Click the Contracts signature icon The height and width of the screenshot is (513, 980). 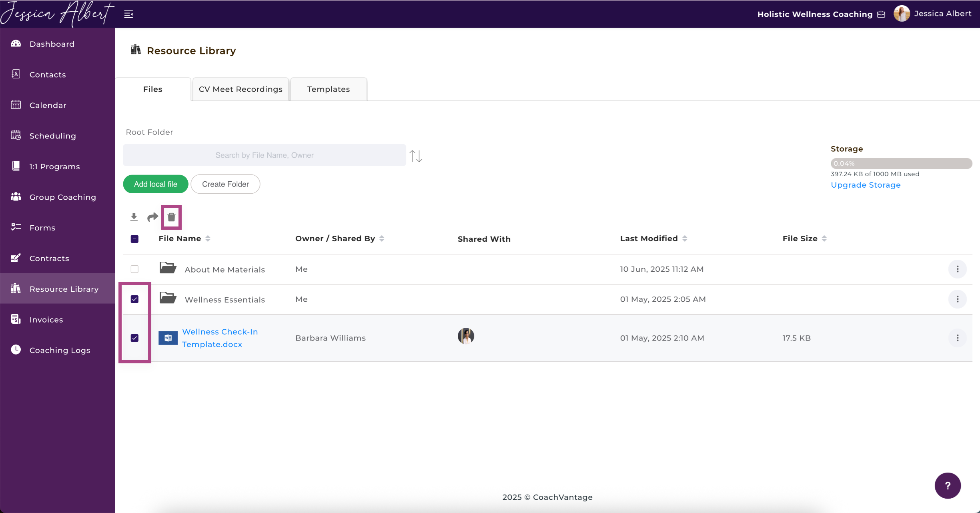(x=16, y=258)
